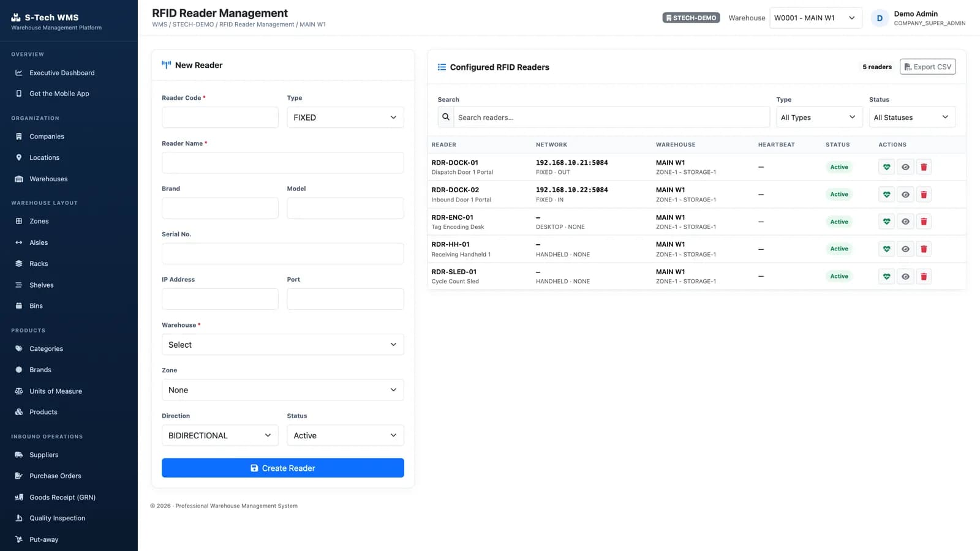Delete reader RDR-HH-01 with trash icon
Viewport: 980px width, 551px height.
(x=924, y=249)
